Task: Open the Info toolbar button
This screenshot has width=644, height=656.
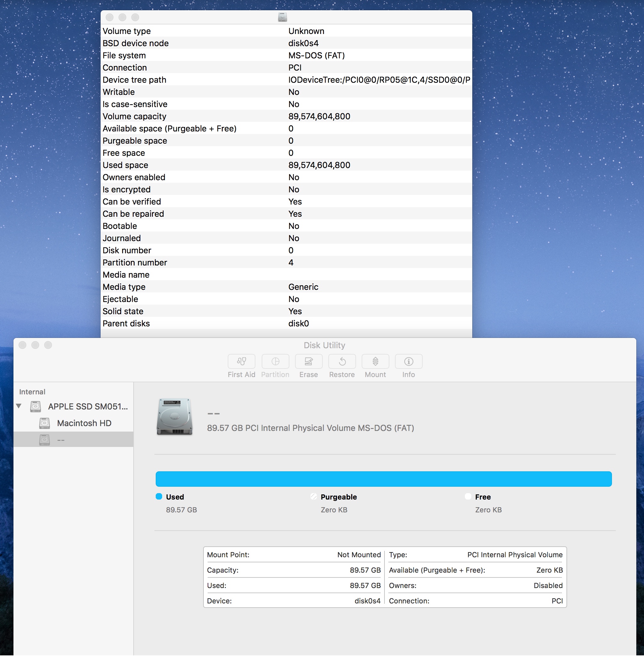Action: (x=408, y=362)
